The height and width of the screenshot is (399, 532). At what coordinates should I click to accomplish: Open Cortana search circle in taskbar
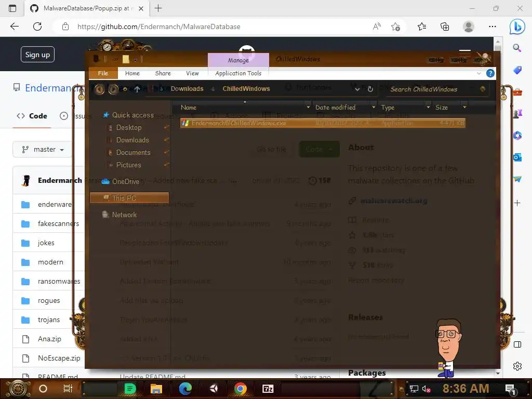pyautogui.click(x=43, y=389)
